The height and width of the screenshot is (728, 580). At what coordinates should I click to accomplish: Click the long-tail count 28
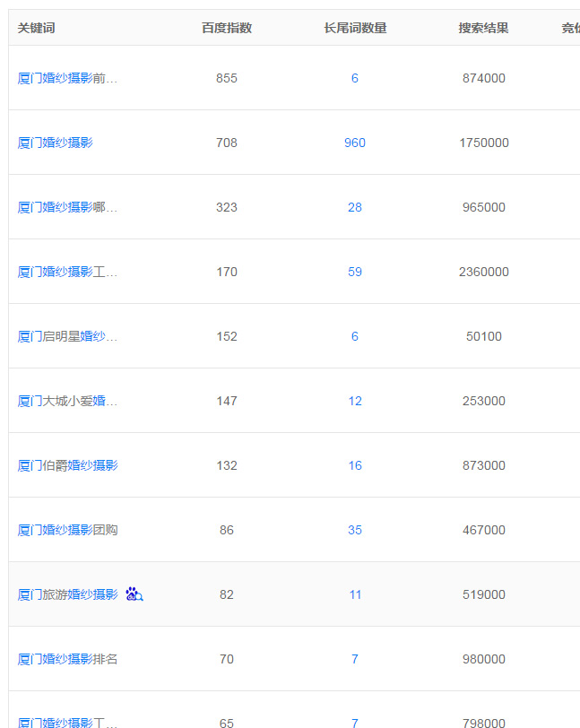[x=355, y=207]
